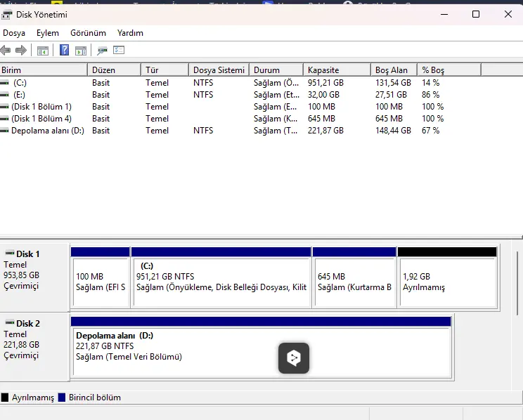523x420 pixels.
Task: Maximize the Disk Yönetimi window
Action: (x=476, y=14)
